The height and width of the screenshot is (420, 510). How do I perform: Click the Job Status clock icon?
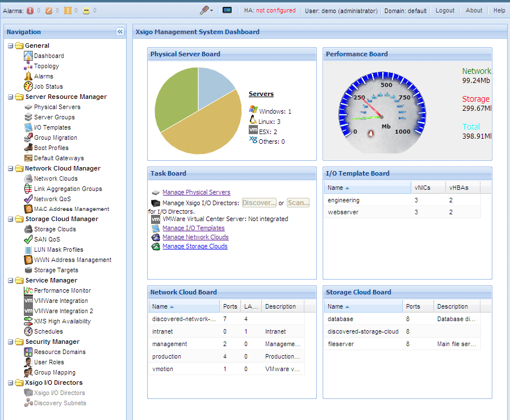click(x=28, y=86)
